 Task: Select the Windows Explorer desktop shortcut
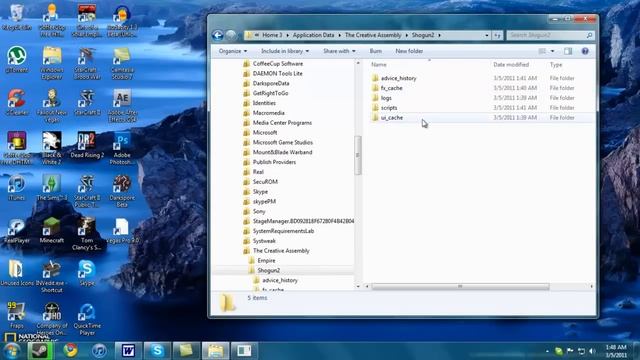click(x=52, y=63)
